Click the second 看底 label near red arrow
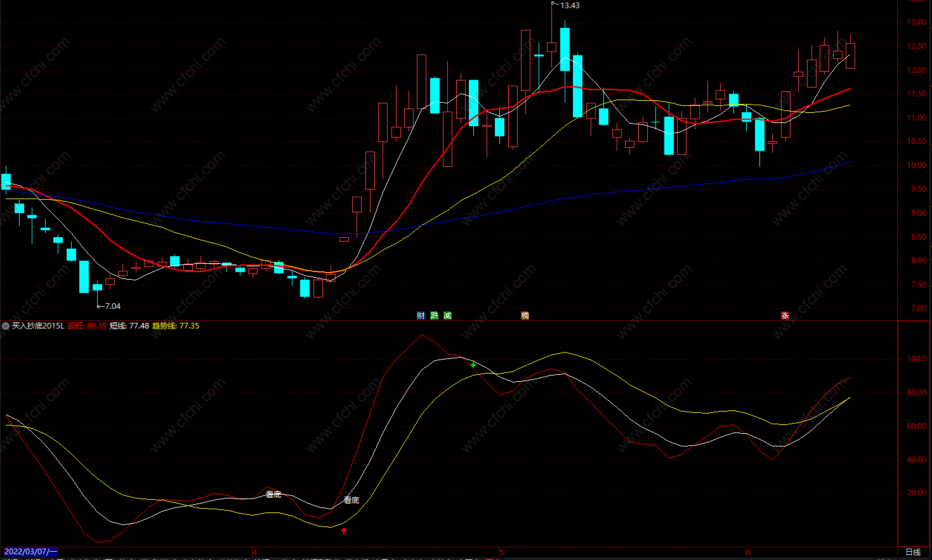932x560 pixels. pos(351,500)
